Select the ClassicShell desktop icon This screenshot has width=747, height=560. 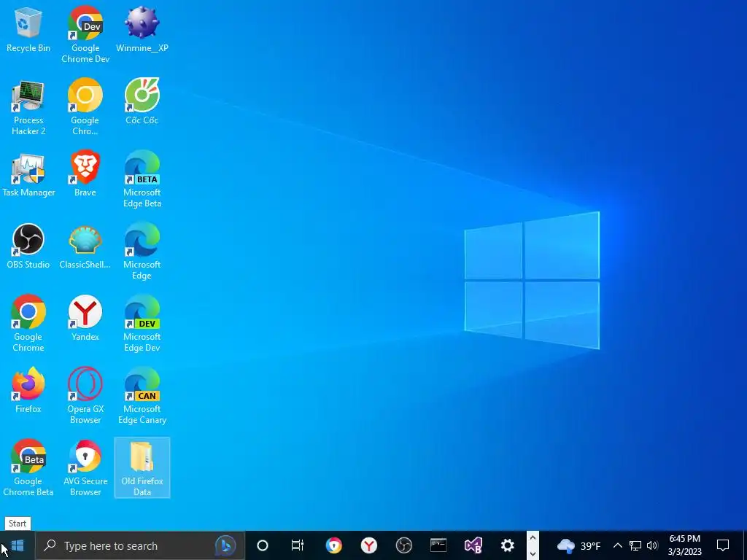[85, 246]
